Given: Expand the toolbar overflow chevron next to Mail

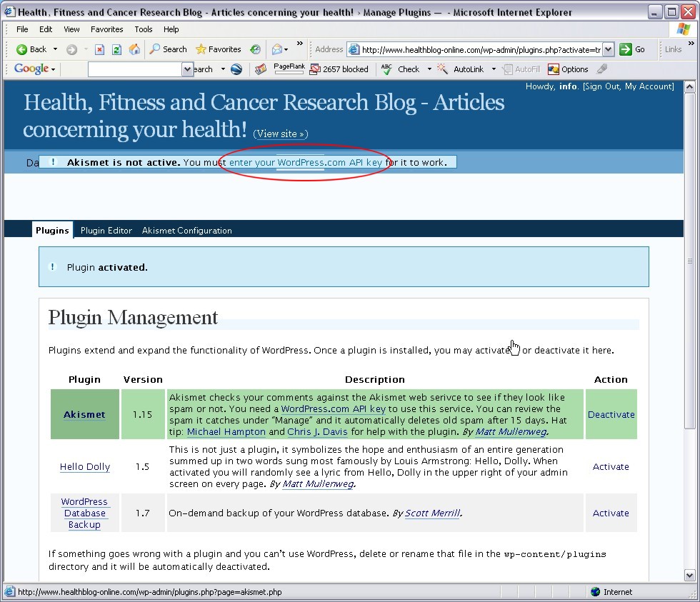Looking at the screenshot, I should pos(300,44).
